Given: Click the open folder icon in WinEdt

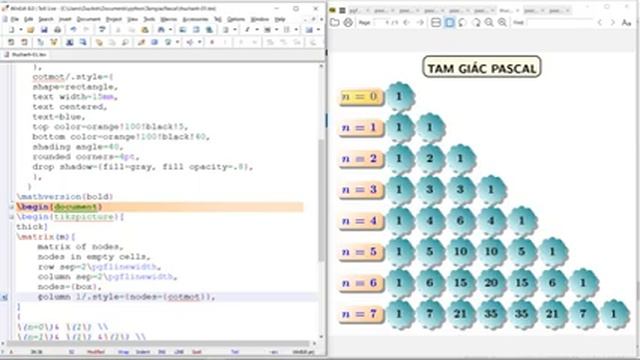Looking at the screenshot, I should [x=31, y=29].
